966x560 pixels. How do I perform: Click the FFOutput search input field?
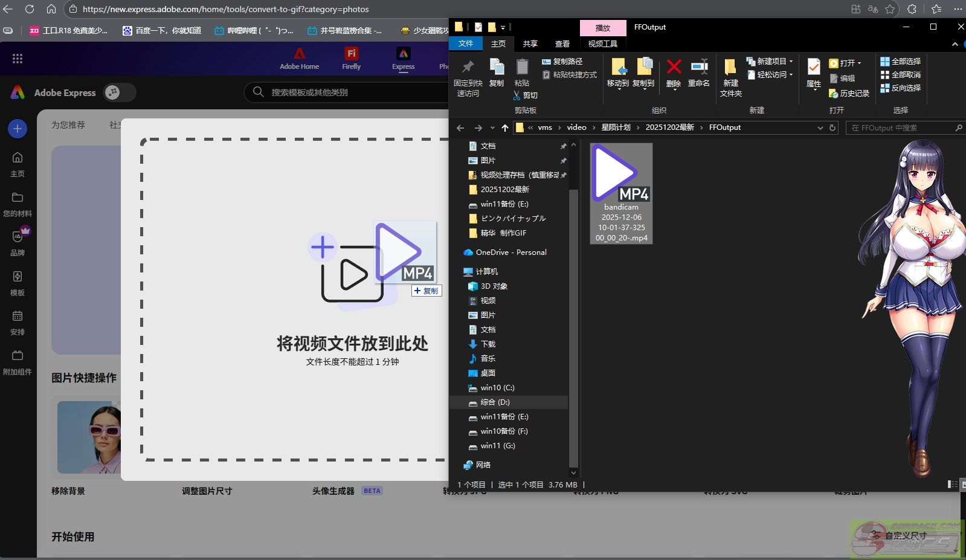tap(900, 128)
